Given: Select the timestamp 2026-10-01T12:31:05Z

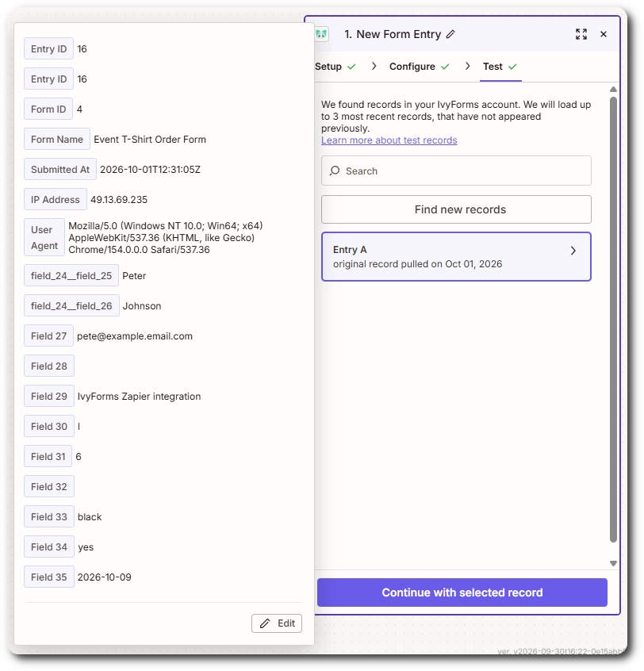Looking at the screenshot, I should pyautogui.click(x=150, y=170).
